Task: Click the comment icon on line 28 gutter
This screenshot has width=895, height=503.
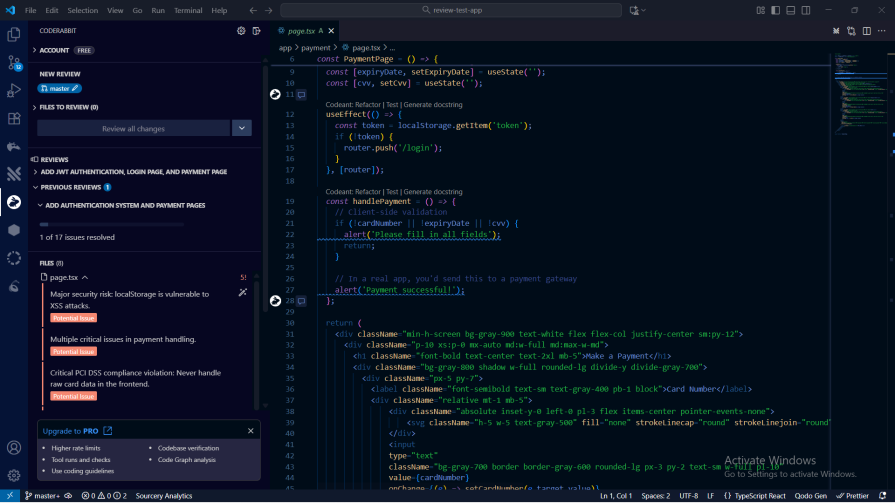Action: [301, 300]
